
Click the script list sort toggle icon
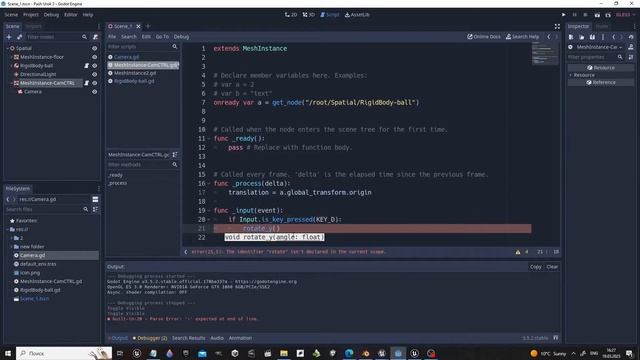(x=175, y=155)
